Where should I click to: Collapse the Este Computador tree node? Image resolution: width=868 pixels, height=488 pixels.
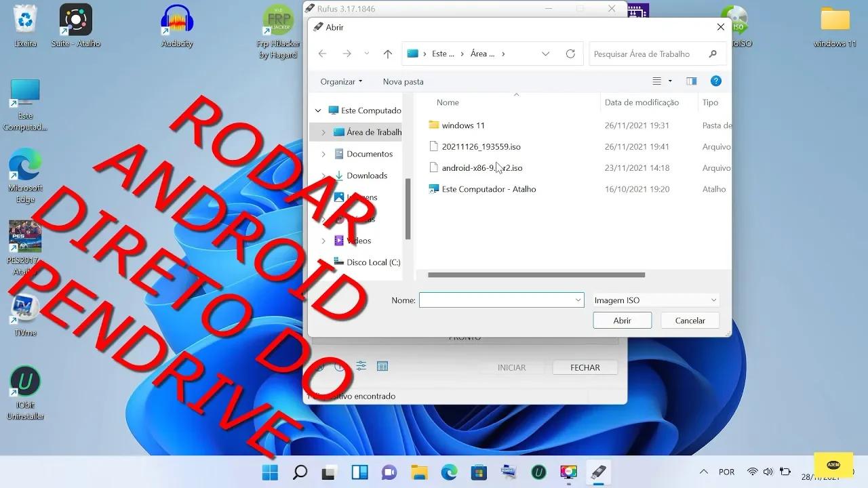[318, 110]
